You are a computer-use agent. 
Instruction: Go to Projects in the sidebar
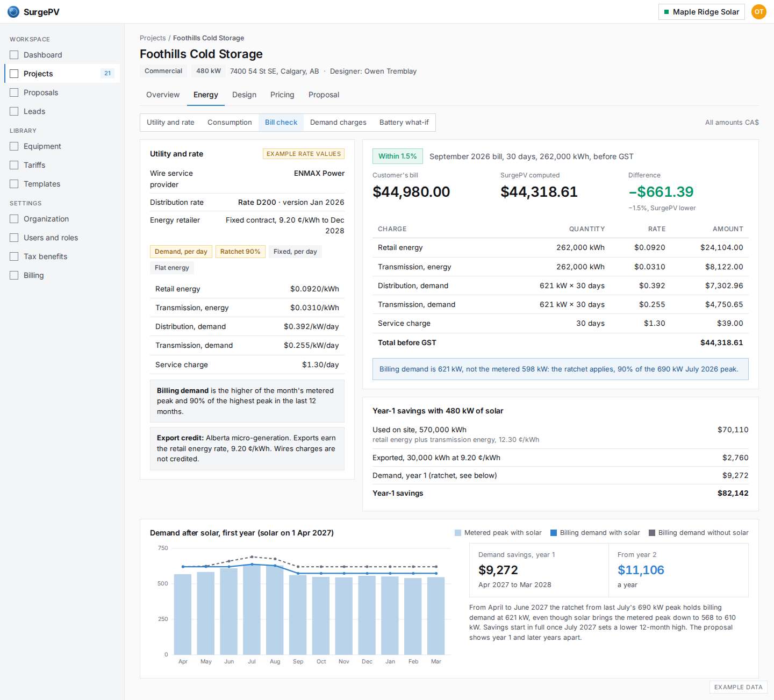pyautogui.click(x=62, y=74)
